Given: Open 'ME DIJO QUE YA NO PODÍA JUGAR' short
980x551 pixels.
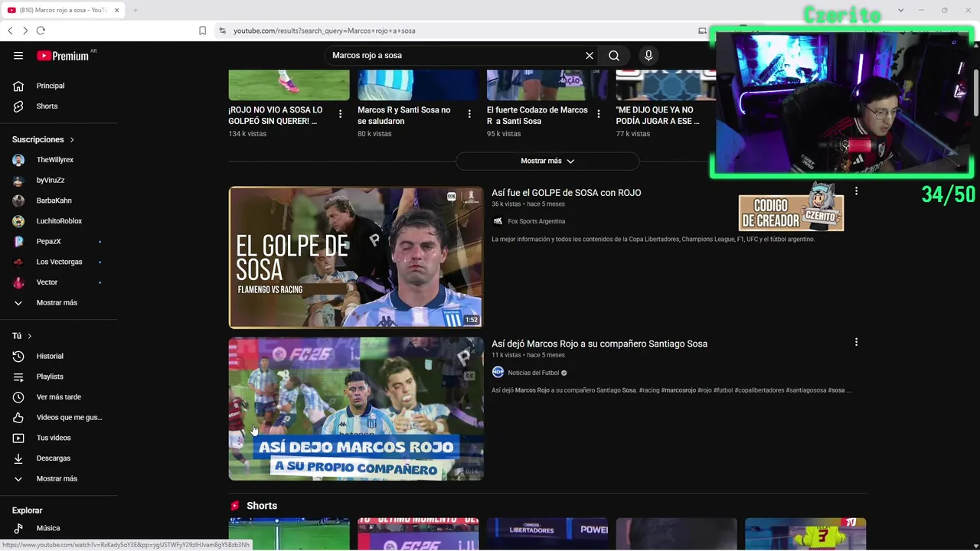Looking at the screenshot, I should point(658,116).
